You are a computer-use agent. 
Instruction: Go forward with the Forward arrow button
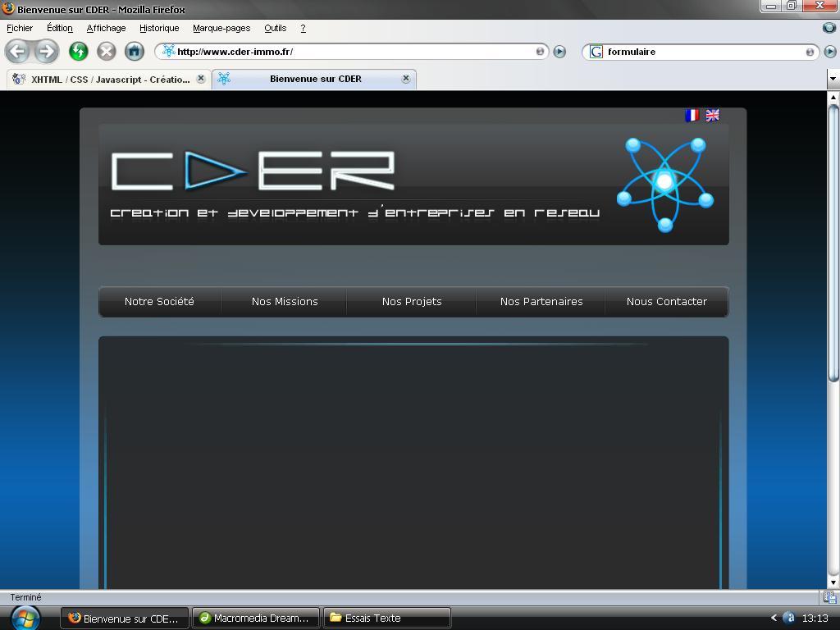pos(47,52)
